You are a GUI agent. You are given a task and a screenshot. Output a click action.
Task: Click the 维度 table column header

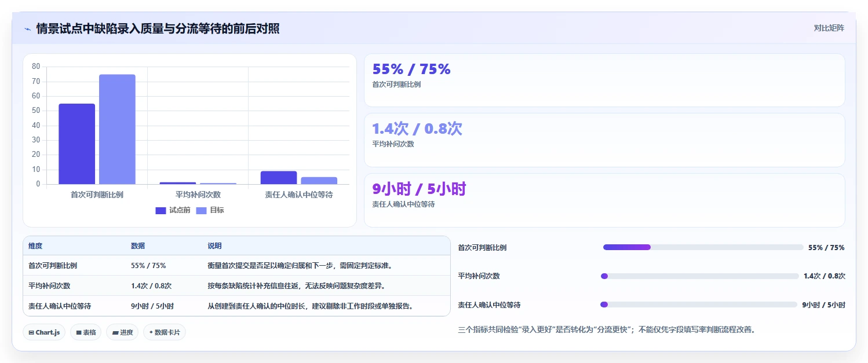point(35,246)
